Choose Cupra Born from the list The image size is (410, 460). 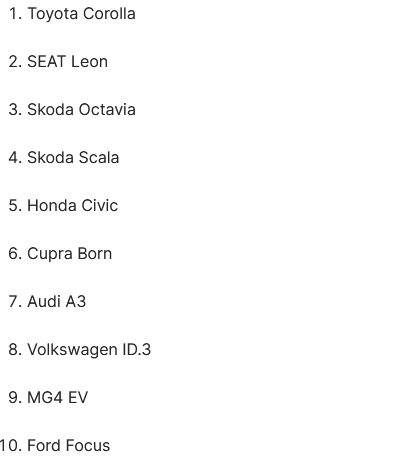69,254
